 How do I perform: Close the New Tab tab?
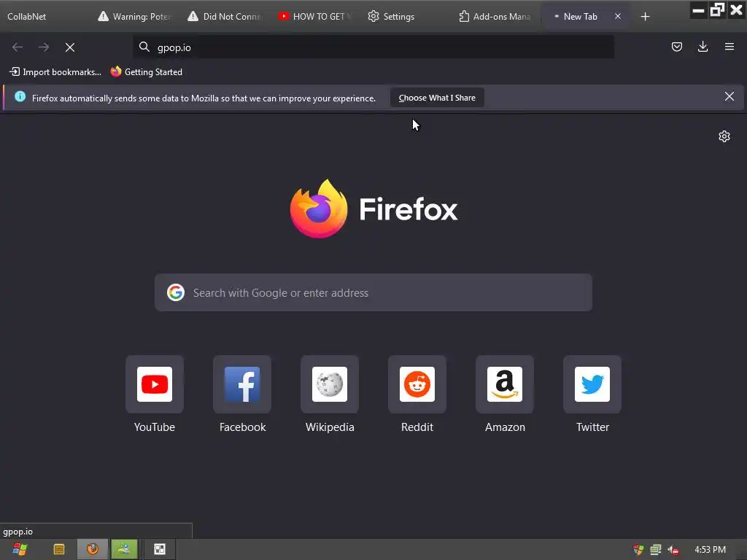[x=618, y=16]
